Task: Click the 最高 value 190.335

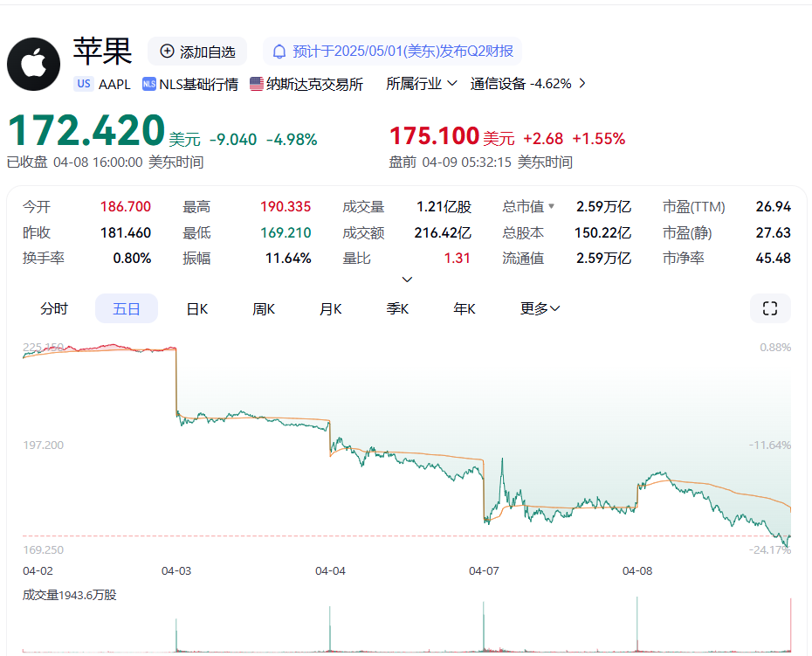Action: [286, 207]
